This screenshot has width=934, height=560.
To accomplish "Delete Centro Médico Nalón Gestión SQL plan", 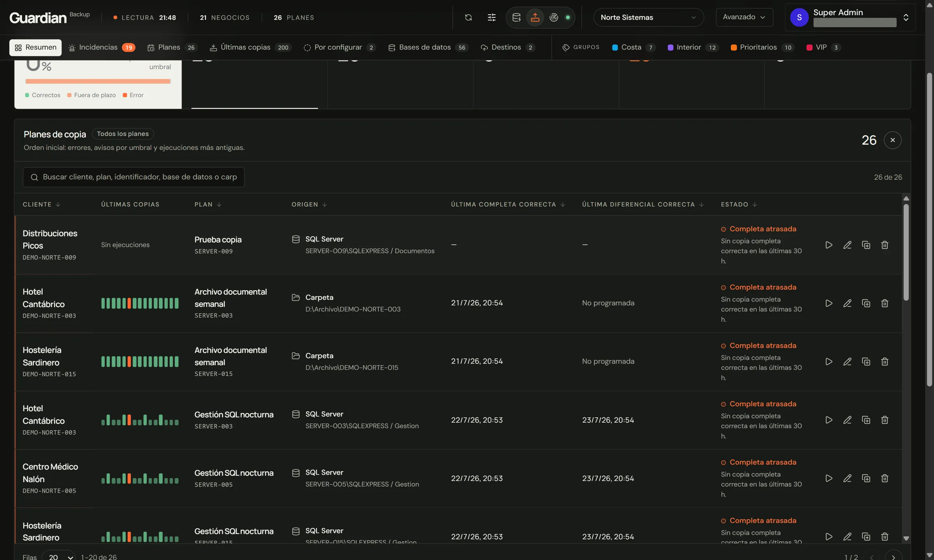I will point(885,478).
